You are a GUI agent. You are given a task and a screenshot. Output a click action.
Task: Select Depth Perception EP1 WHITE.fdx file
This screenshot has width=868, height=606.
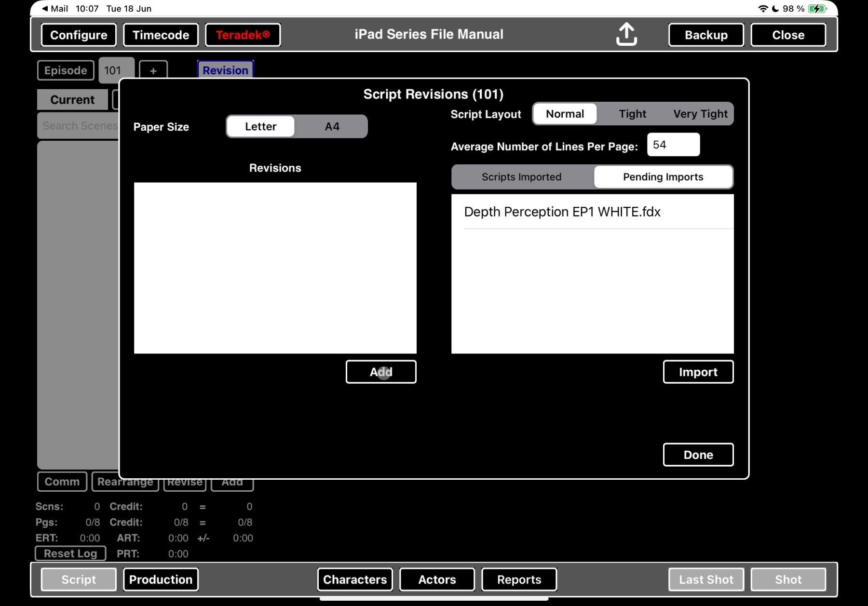(593, 212)
